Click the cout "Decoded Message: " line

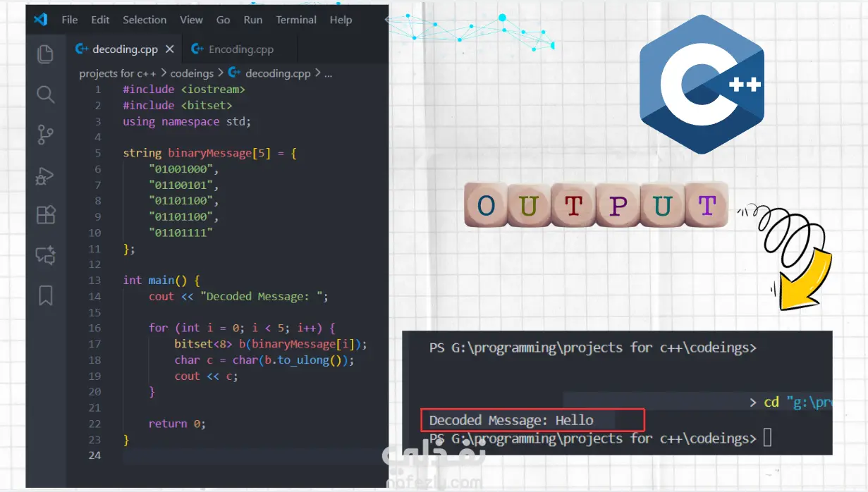click(239, 296)
